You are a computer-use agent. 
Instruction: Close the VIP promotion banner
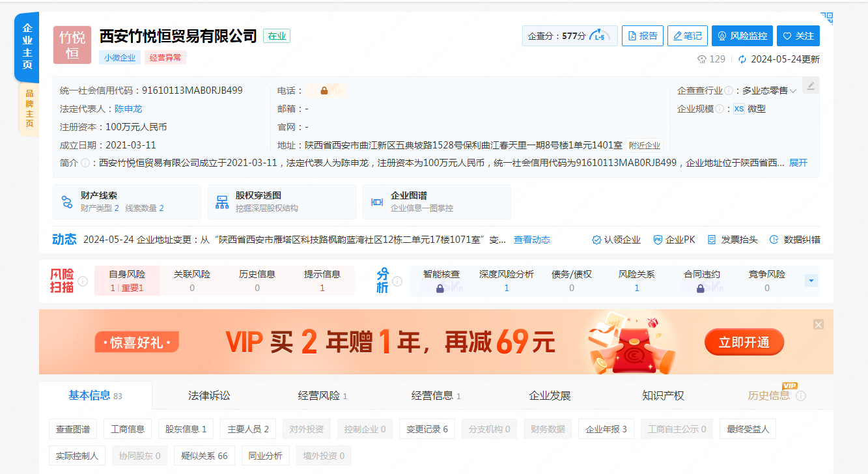(819, 324)
